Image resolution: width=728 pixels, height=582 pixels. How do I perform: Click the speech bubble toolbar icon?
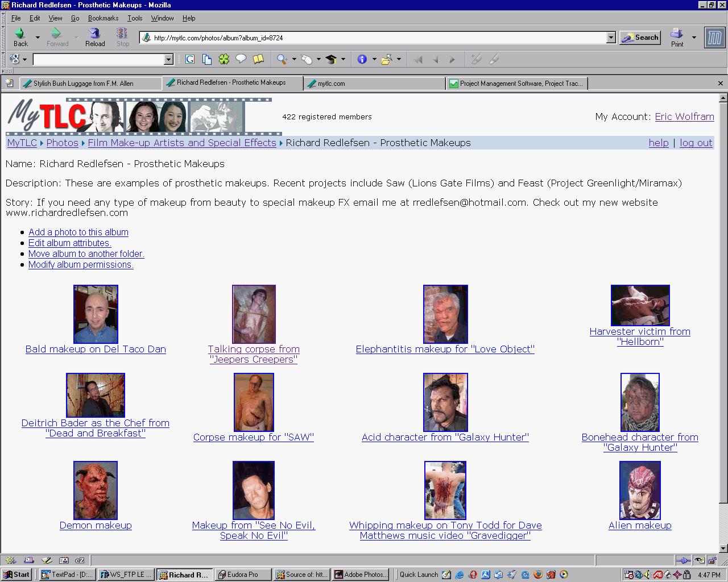coord(241,59)
